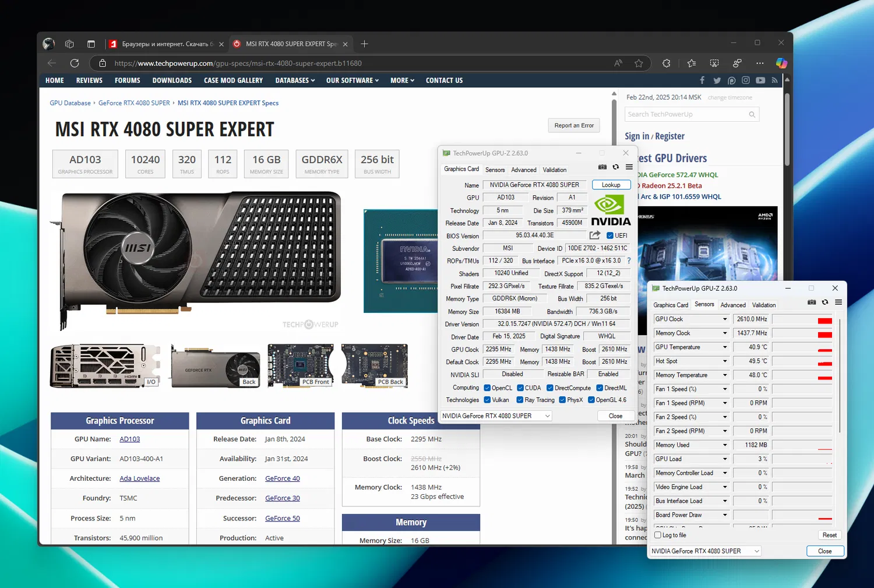
Task: Toggle the PhysX checkbox
Action: click(562, 400)
